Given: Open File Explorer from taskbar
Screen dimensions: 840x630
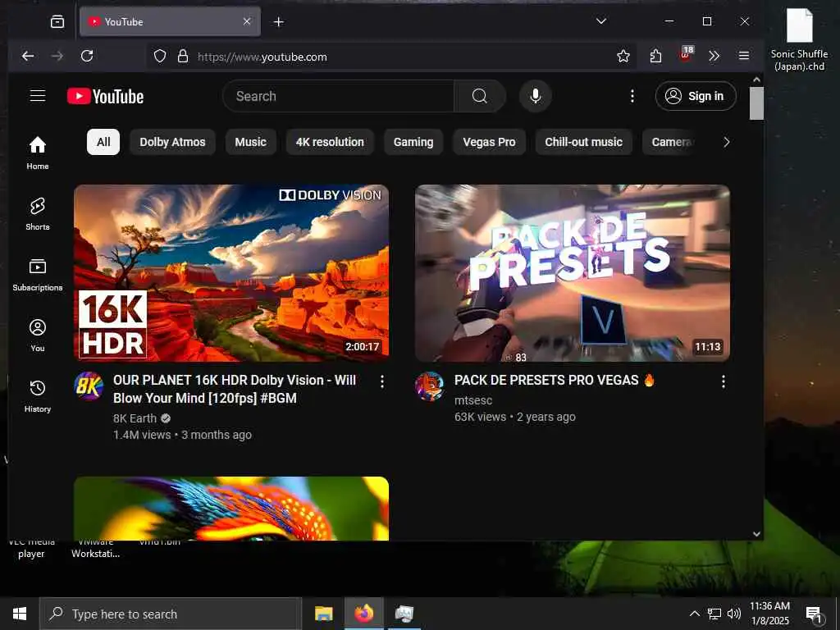Looking at the screenshot, I should pyautogui.click(x=323, y=614).
